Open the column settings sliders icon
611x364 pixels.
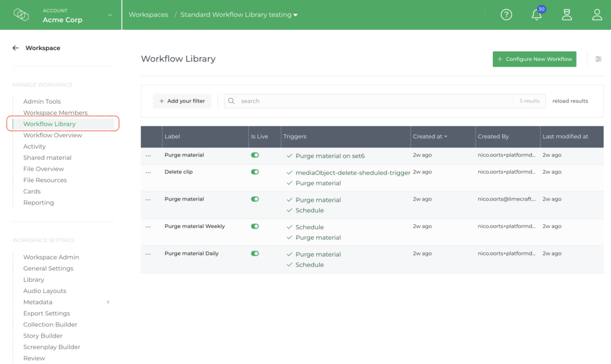tap(598, 59)
